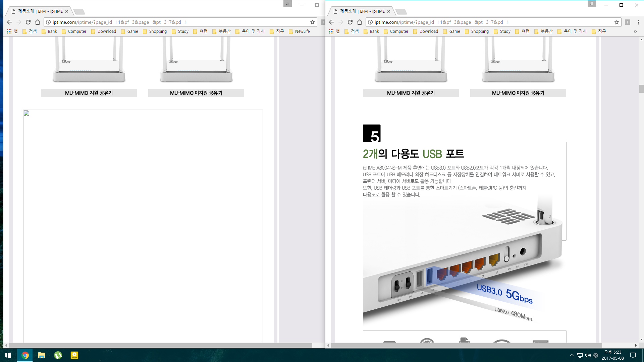
Task: Select the left window's ipTIME tab
Action: (x=39, y=11)
